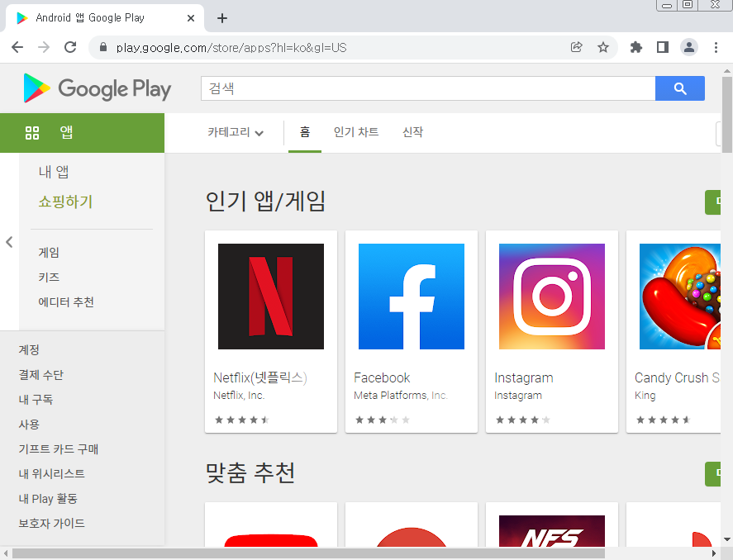Click the Instagram app title
Image resolution: width=733 pixels, height=560 pixels.
coord(524,377)
